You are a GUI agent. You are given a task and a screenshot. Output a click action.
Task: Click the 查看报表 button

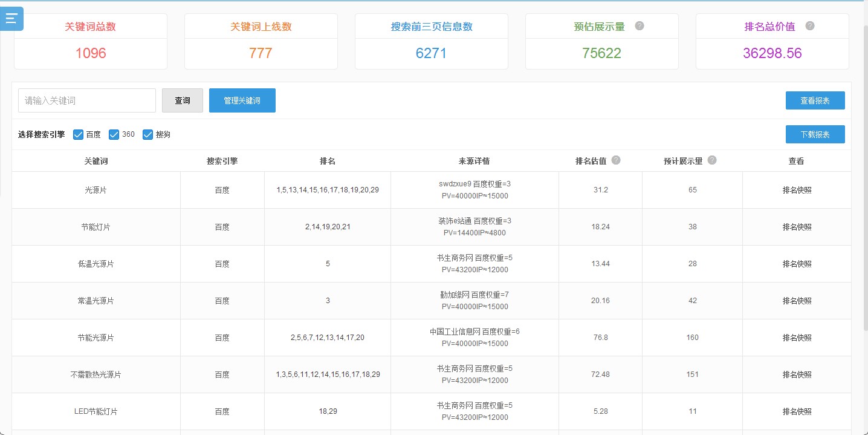tap(815, 100)
